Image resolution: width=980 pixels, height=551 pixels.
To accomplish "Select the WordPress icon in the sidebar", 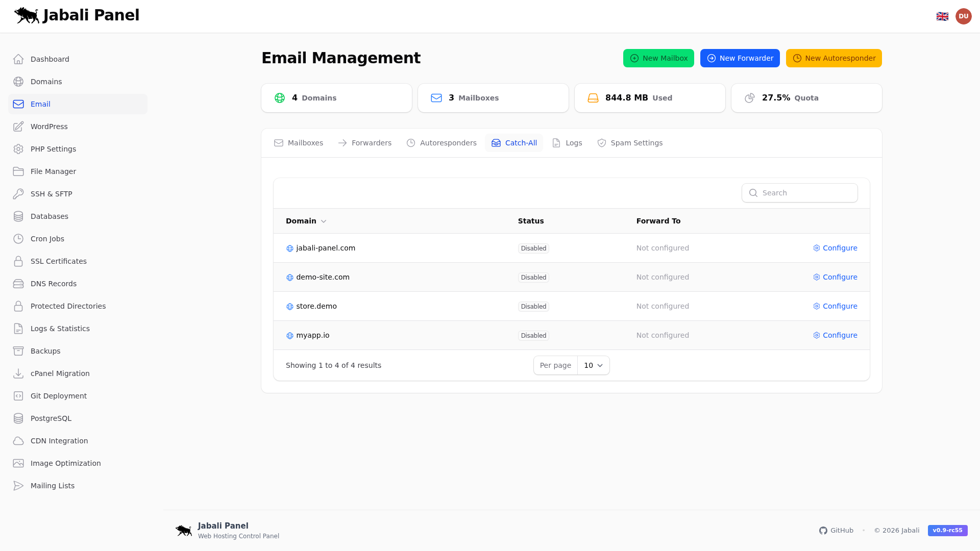I will tap(18, 127).
